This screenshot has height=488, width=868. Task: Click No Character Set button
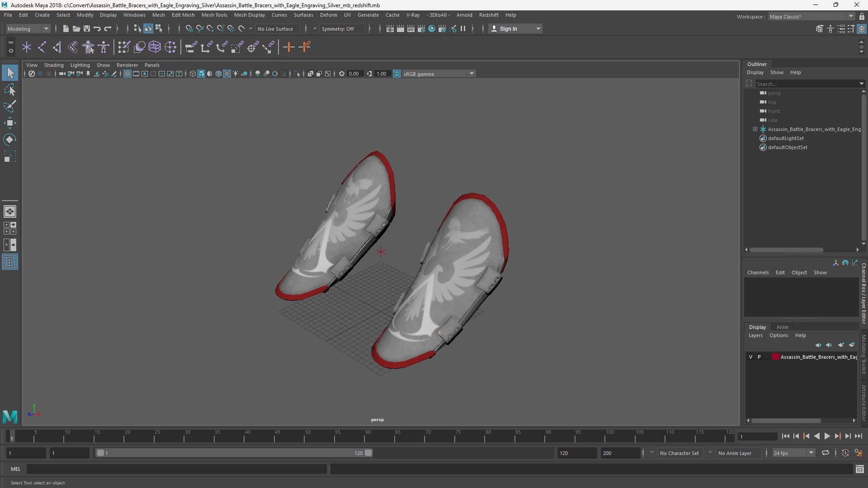[x=679, y=453]
